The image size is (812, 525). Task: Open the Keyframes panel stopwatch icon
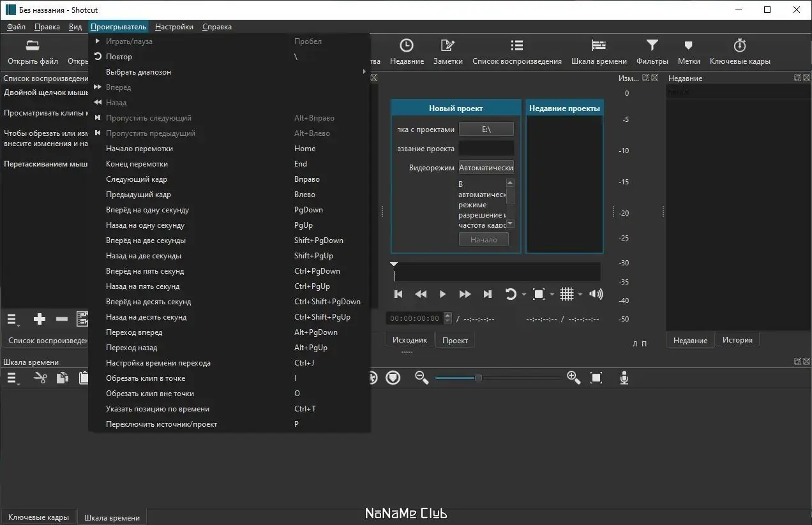[x=740, y=45]
